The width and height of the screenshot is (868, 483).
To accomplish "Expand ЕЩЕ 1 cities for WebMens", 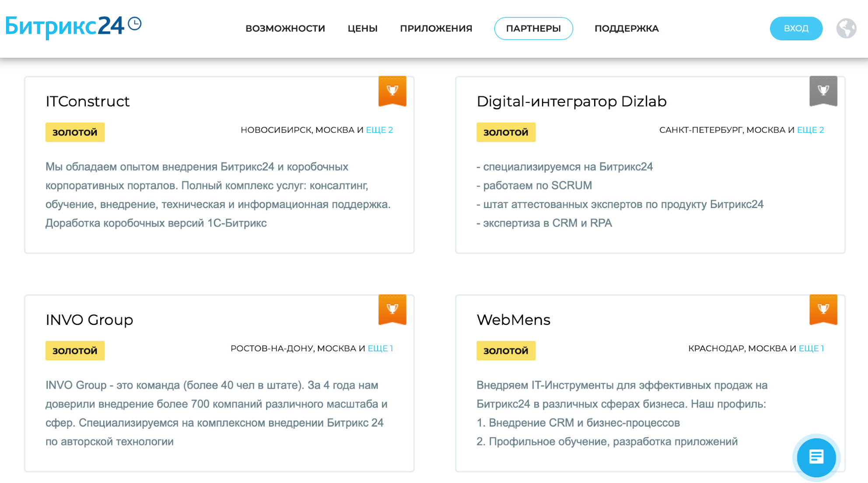I will coord(811,349).
